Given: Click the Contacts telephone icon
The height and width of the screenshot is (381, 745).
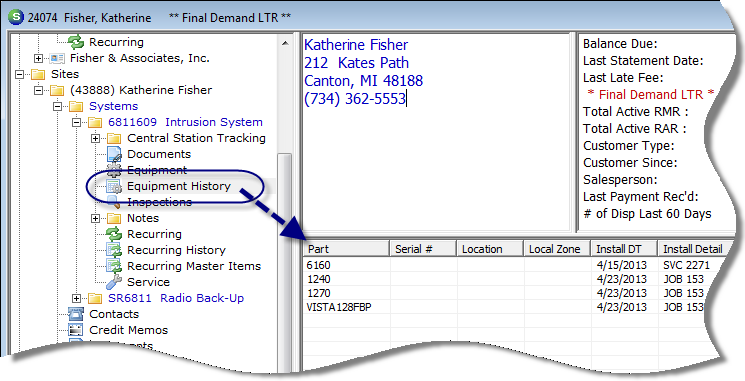Looking at the screenshot, I should click(x=76, y=314).
